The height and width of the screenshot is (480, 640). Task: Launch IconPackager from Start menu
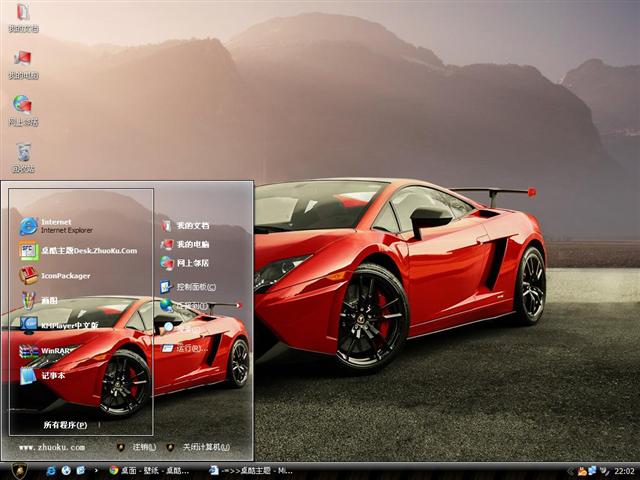tap(55, 276)
